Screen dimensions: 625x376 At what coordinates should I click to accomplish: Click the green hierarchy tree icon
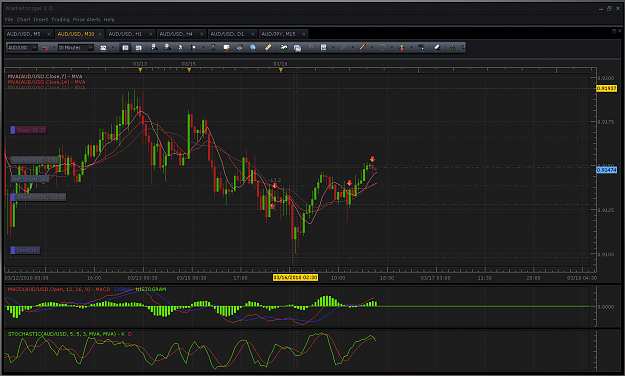(452, 48)
